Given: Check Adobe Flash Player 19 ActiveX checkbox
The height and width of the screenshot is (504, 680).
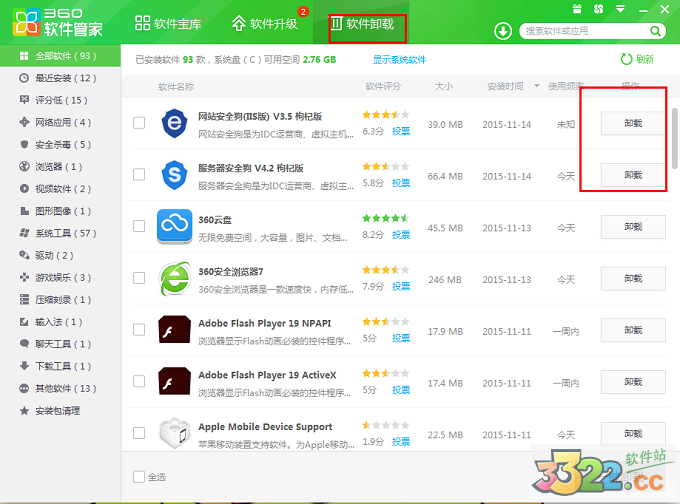Looking at the screenshot, I should click(139, 381).
